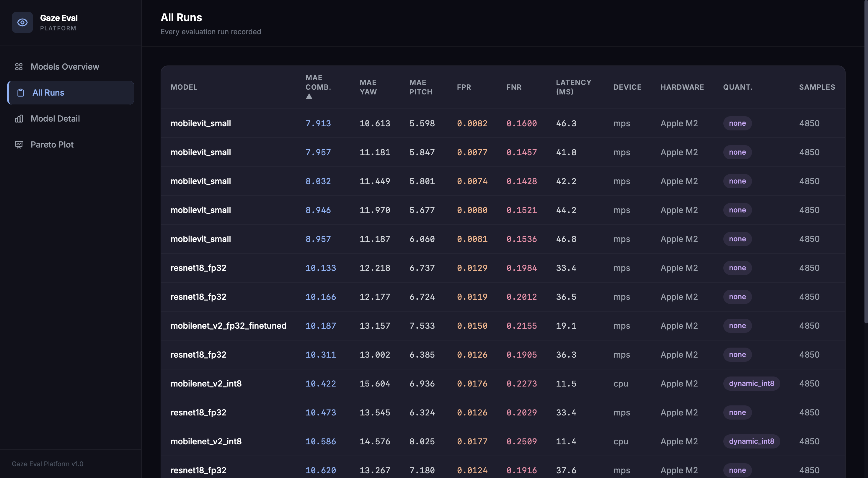Sort by MAE YAW column header

click(x=368, y=87)
